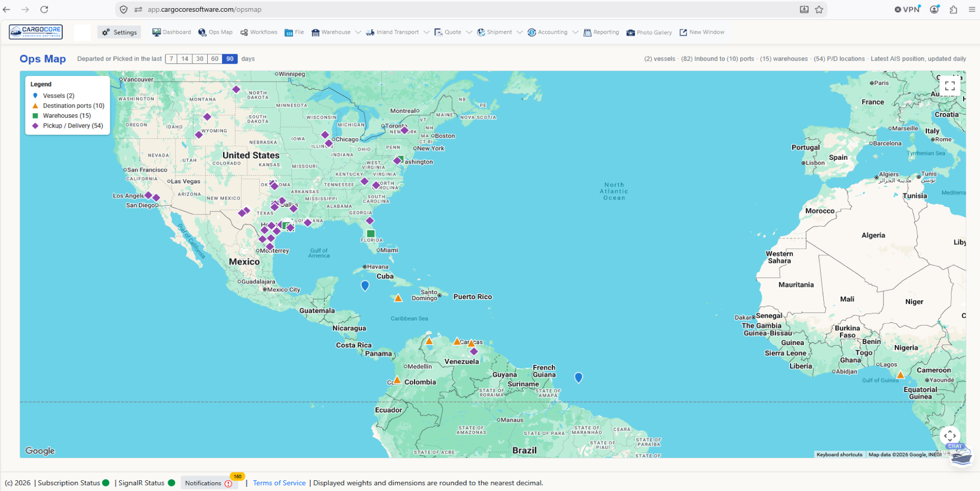Expand the Quote dropdown chevron

pyautogui.click(x=469, y=32)
